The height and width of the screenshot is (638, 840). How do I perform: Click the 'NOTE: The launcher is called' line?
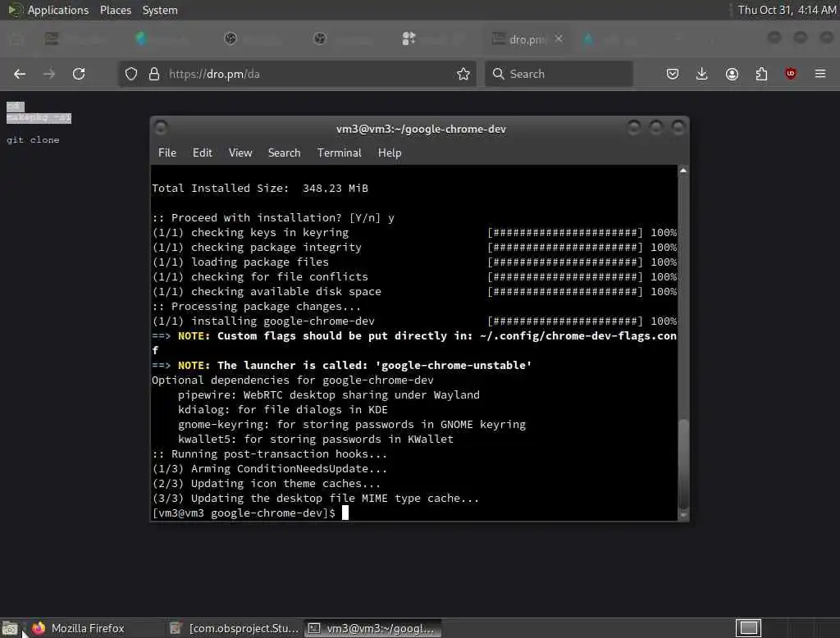(342, 366)
